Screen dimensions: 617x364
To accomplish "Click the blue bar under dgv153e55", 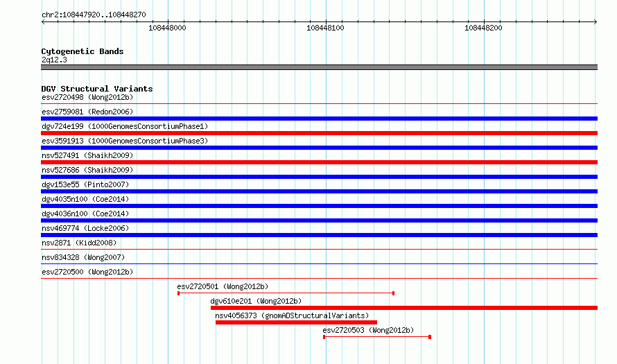I will tap(319, 191).
